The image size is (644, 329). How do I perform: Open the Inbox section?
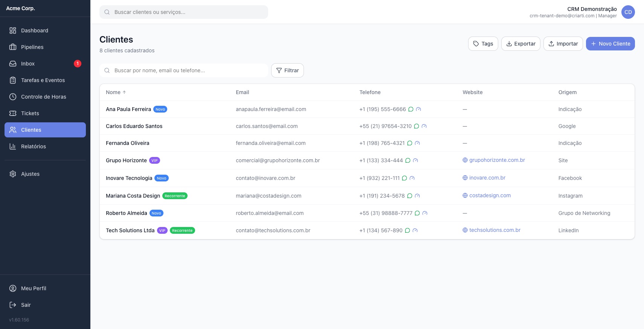pyautogui.click(x=45, y=64)
